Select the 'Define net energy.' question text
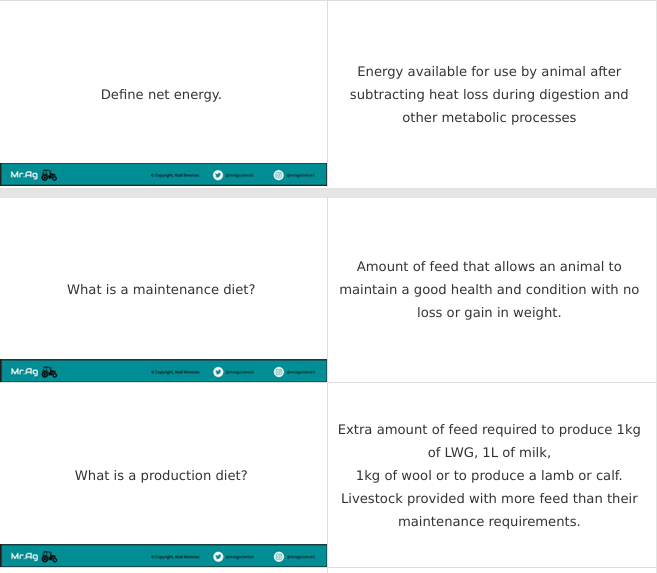This screenshot has width=657, height=573. (161, 95)
